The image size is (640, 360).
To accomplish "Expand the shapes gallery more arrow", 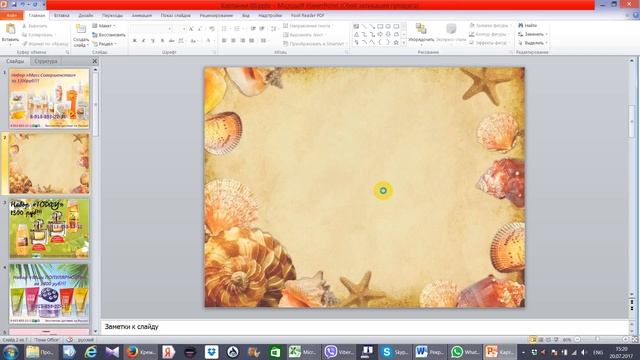I will click(404, 42).
